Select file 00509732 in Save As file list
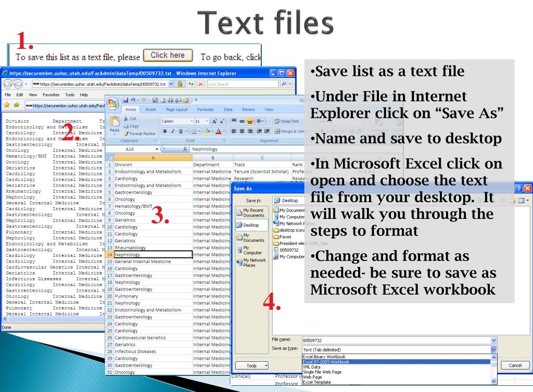 pyautogui.click(x=286, y=250)
